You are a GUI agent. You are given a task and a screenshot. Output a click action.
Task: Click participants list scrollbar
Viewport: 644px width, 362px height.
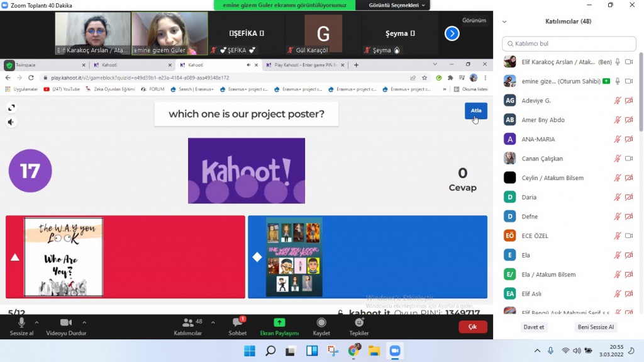tap(641, 92)
